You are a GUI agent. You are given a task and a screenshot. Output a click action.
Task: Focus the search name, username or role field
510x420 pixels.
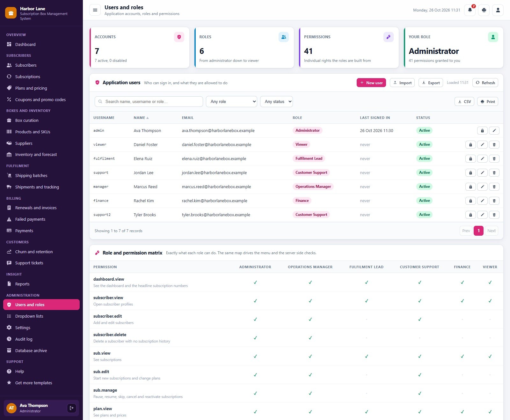(x=149, y=101)
